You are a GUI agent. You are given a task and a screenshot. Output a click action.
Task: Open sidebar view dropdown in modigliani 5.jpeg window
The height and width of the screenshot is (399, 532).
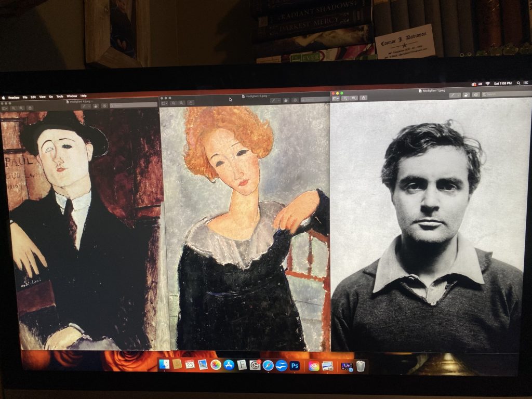pos(164,103)
